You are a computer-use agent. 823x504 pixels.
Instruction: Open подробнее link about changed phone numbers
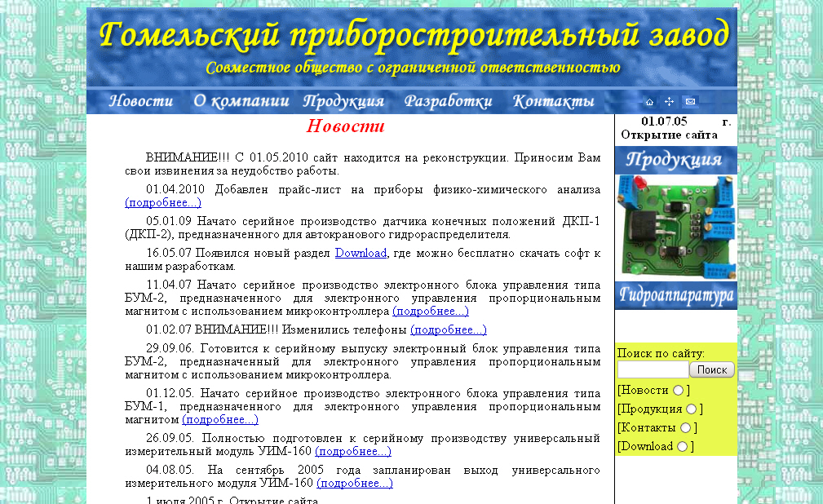(x=448, y=329)
